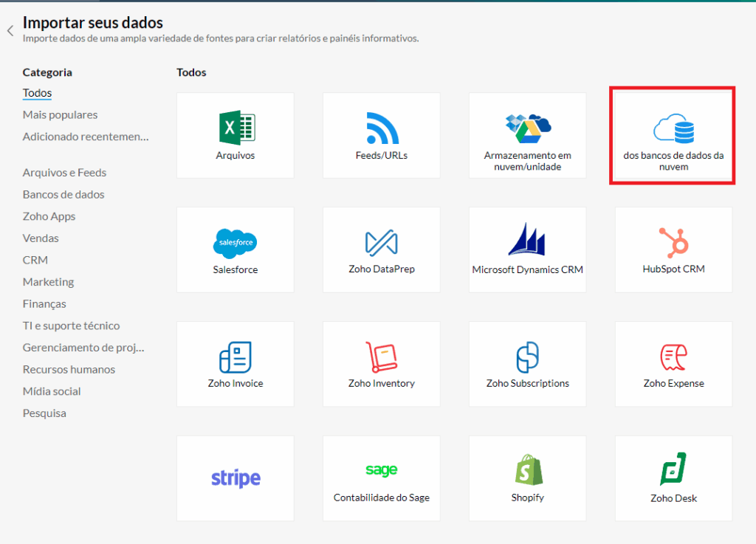Screen dimensions: 756x544
Task: Filter connectors by CRM category
Action: coord(35,260)
